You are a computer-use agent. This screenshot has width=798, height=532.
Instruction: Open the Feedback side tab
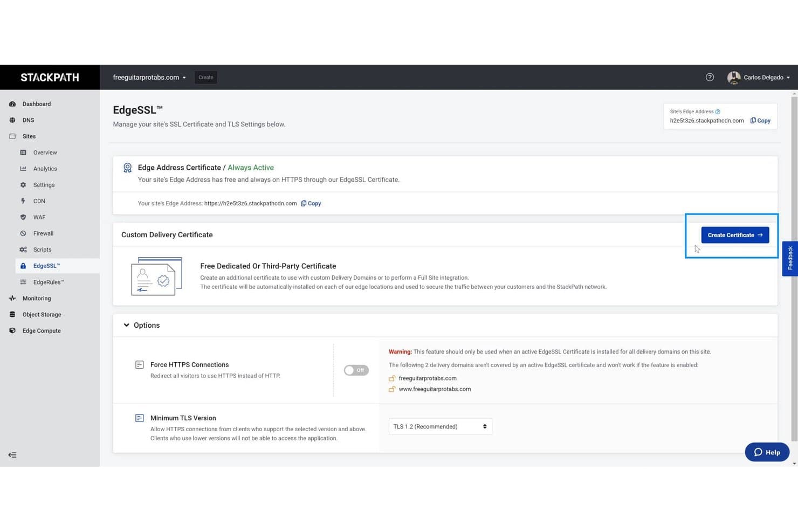(x=790, y=258)
